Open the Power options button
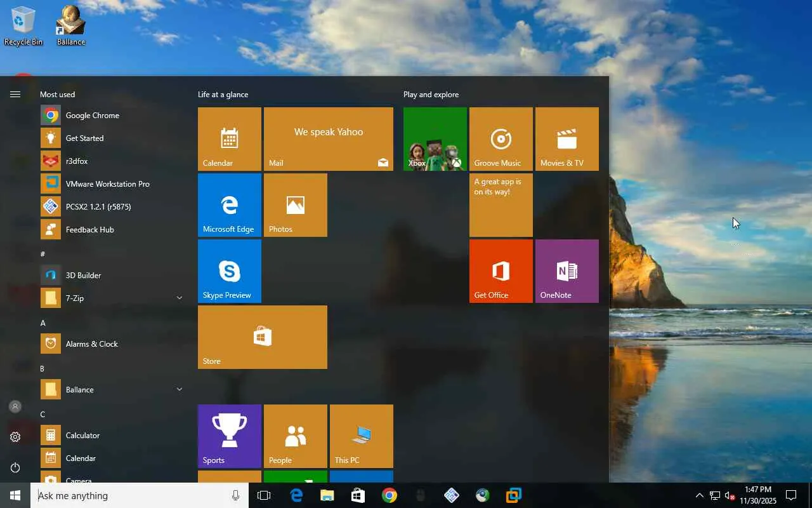The height and width of the screenshot is (508, 812). click(x=15, y=467)
